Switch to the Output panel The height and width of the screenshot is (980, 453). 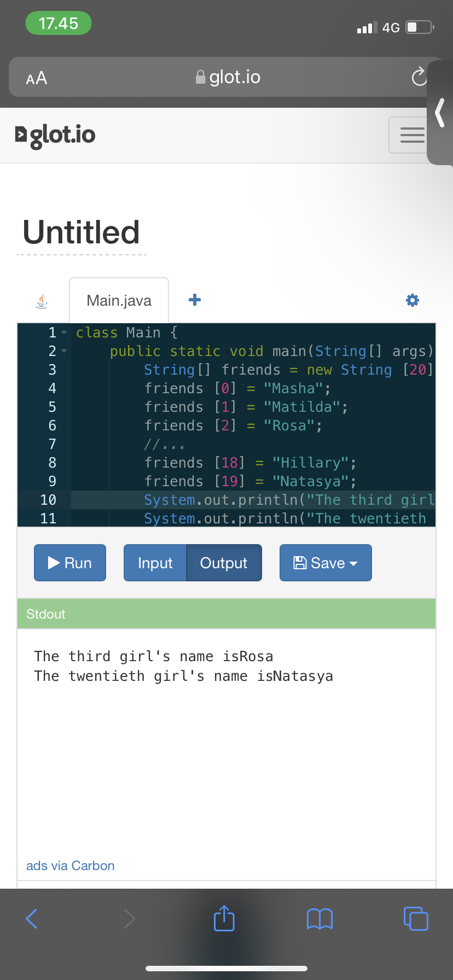click(224, 563)
